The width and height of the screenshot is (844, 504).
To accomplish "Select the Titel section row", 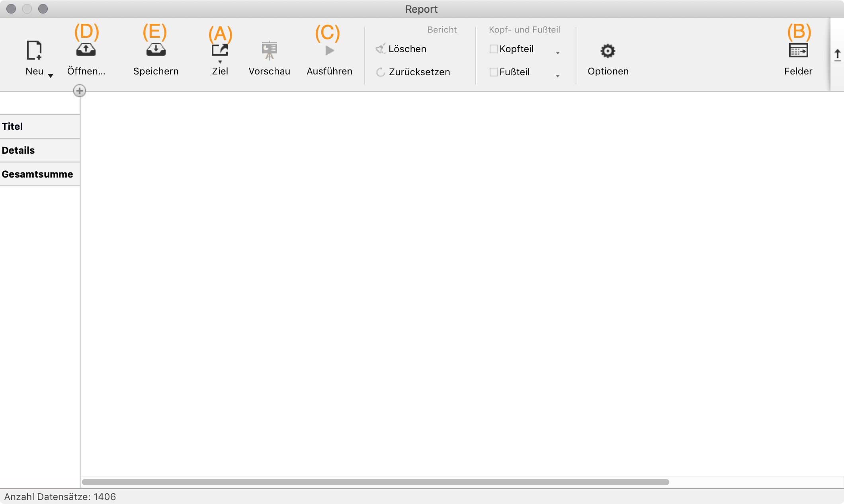I will (40, 127).
